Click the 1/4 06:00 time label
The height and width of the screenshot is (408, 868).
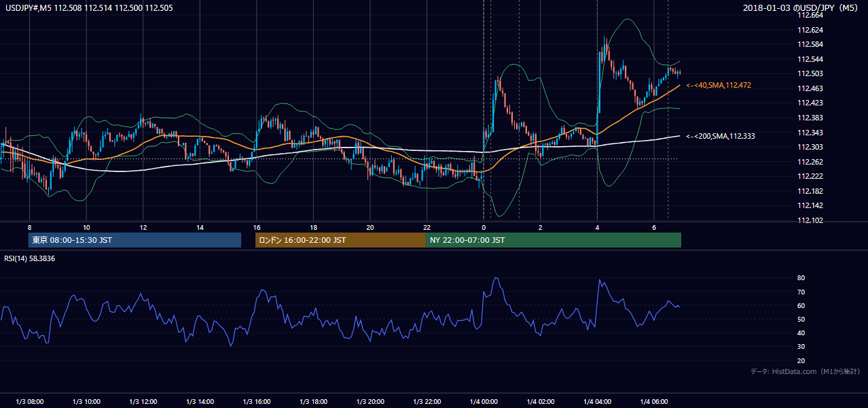point(653,402)
